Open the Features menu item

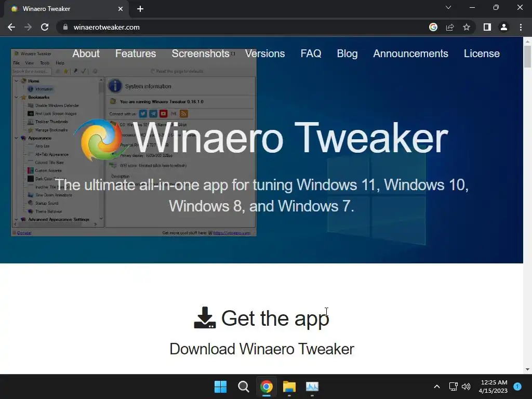click(136, 54)
